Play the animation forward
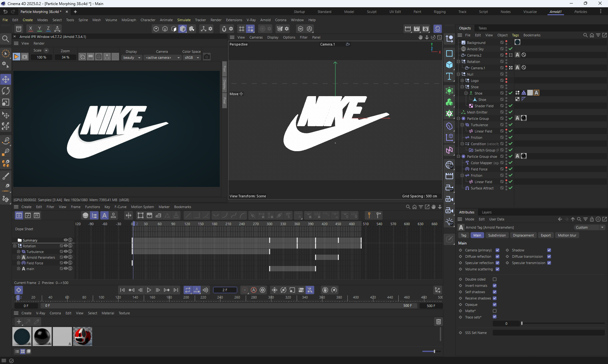Screen dimensions: 608x364 click(149, 290)
